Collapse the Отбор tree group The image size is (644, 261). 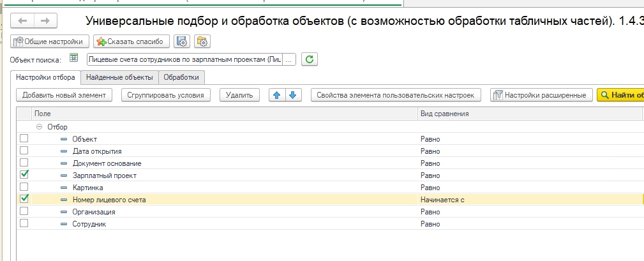click(40, 127)
